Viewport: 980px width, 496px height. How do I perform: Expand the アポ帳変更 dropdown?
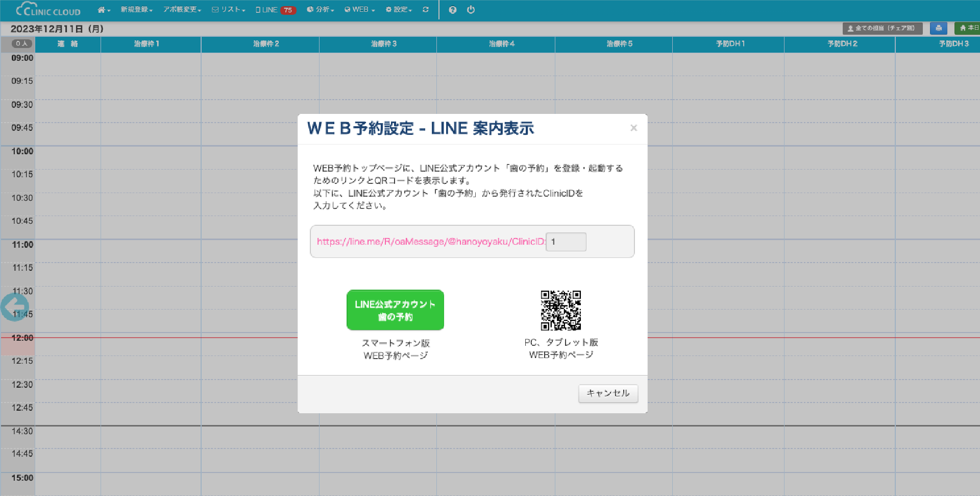click(182, 10)
